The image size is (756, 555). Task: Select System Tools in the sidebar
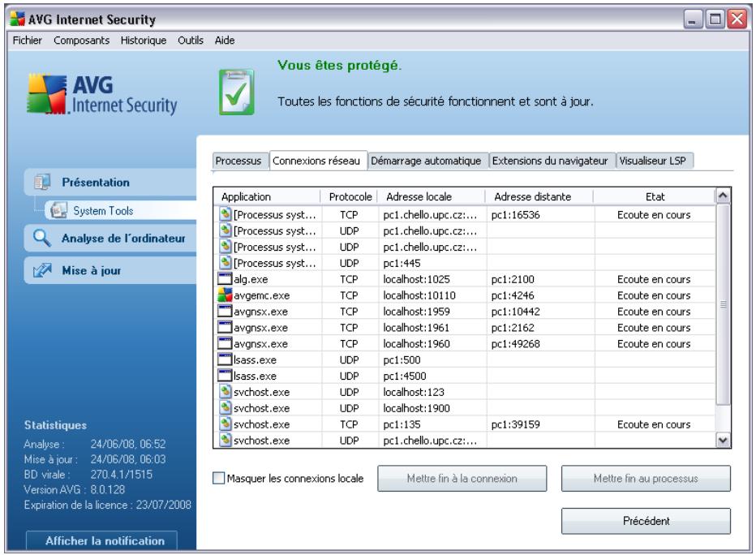[121, 211]
